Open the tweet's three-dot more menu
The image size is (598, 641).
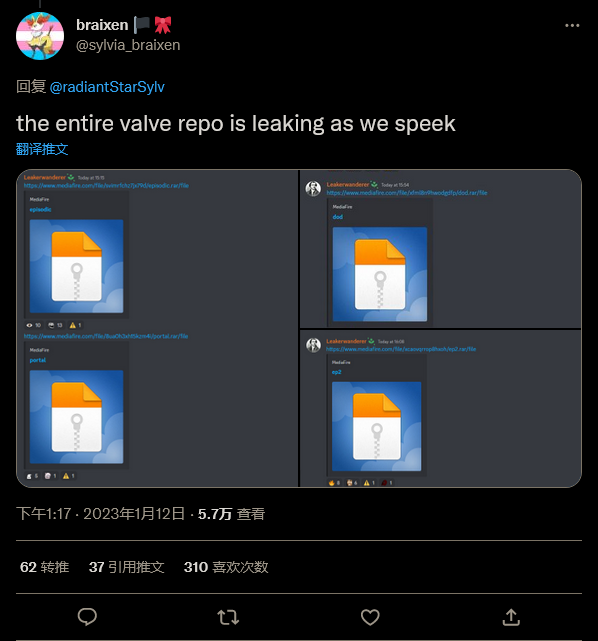click(572, 25)
